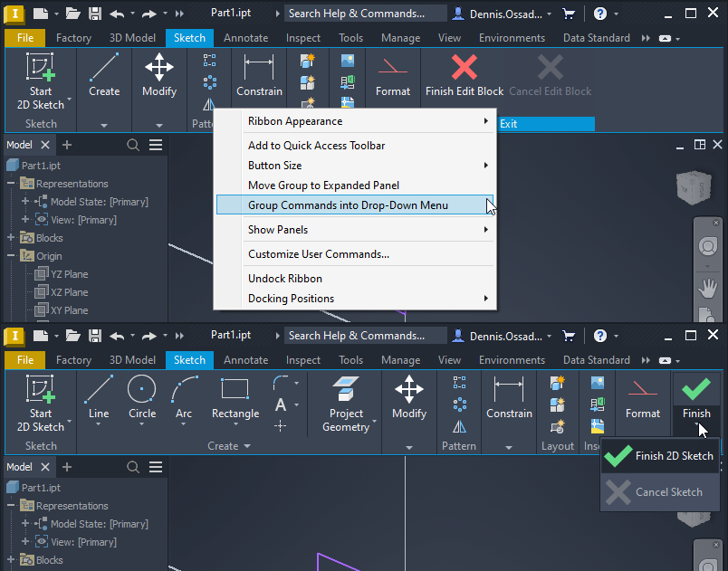The width and height of the screenshot is (728, 571).
Task: Choose Move Group to Expanded Panel
Action: coord(355,186)
